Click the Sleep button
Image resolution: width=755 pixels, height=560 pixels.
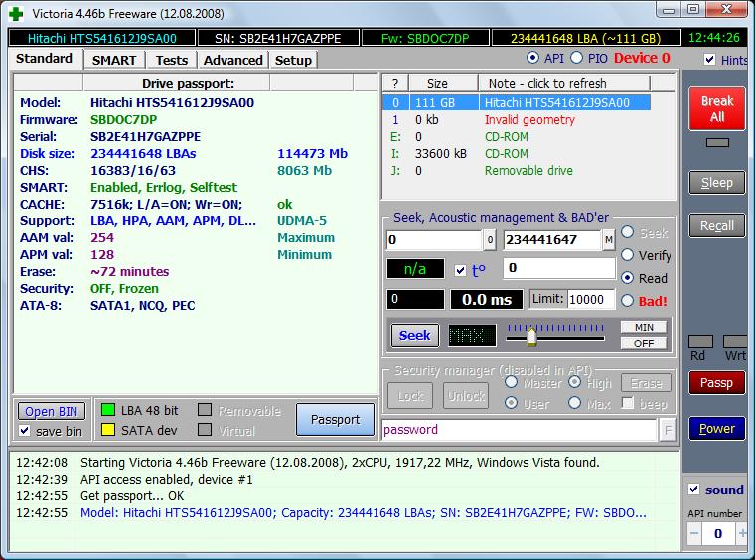coord(717,183)
